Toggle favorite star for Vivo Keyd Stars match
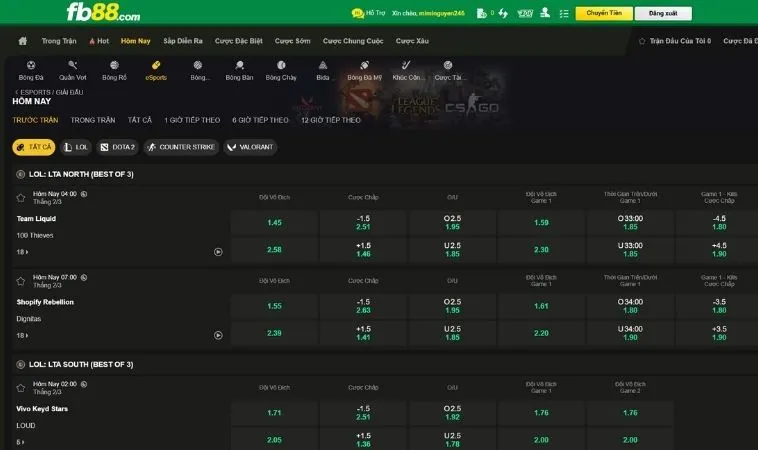The width and height of the screenshot is (758, 450). coord(21,388)
